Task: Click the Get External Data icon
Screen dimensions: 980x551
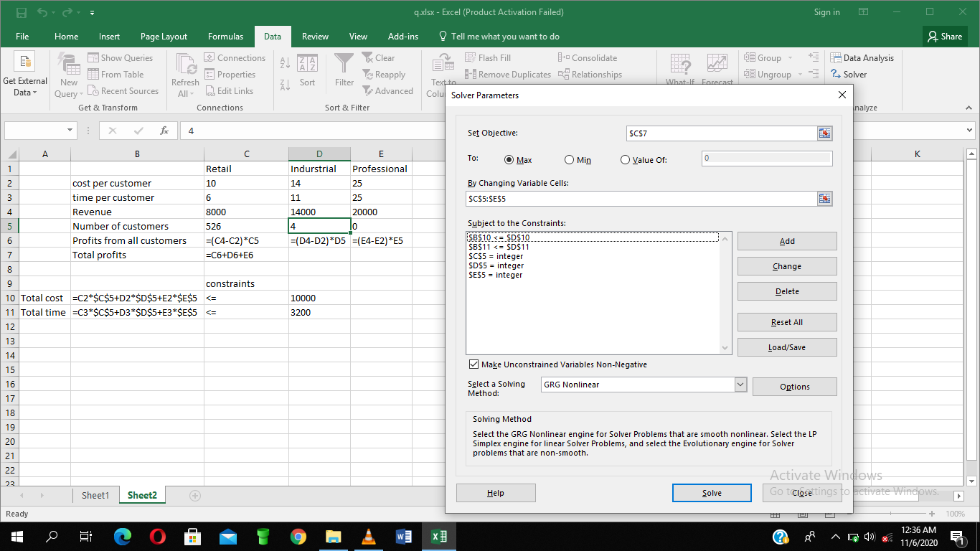Action: [x=24, y=63]
